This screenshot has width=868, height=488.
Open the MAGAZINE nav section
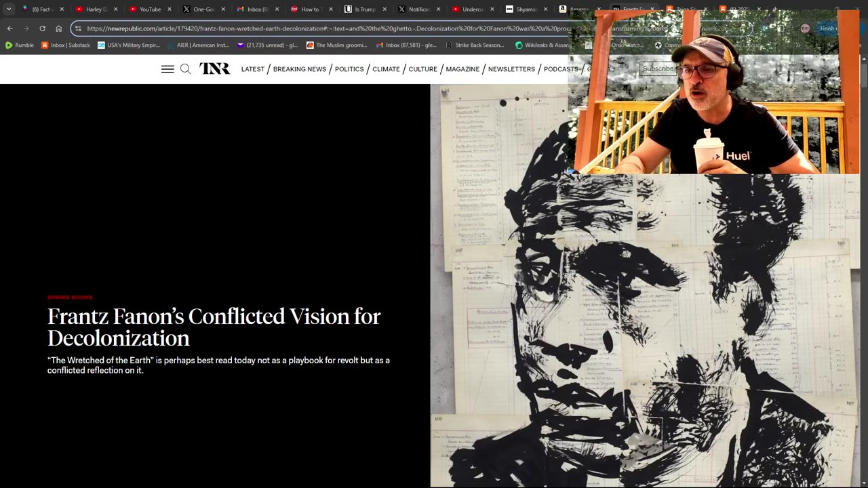pos(462,69)
